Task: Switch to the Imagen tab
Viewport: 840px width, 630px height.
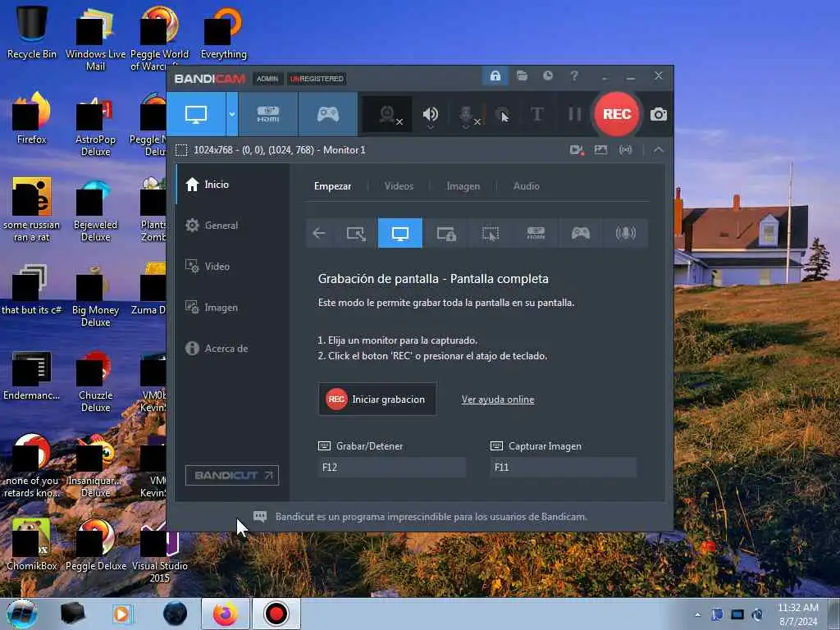Action: 463,186
